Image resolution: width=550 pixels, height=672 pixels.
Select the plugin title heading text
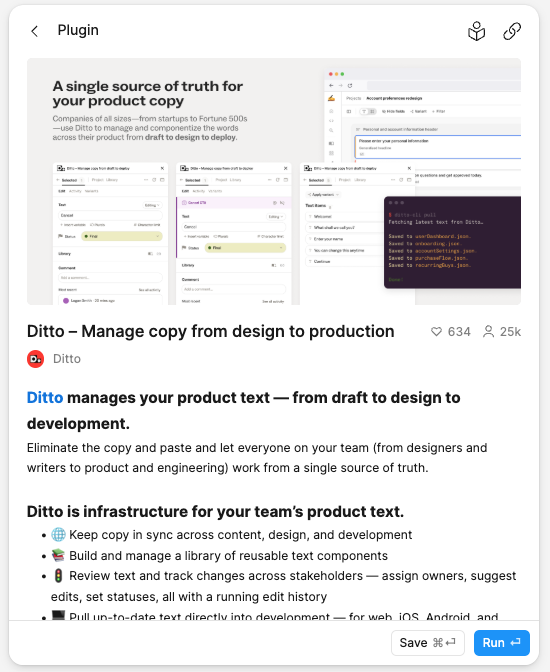pyautogui.click(x=210, y=331)
